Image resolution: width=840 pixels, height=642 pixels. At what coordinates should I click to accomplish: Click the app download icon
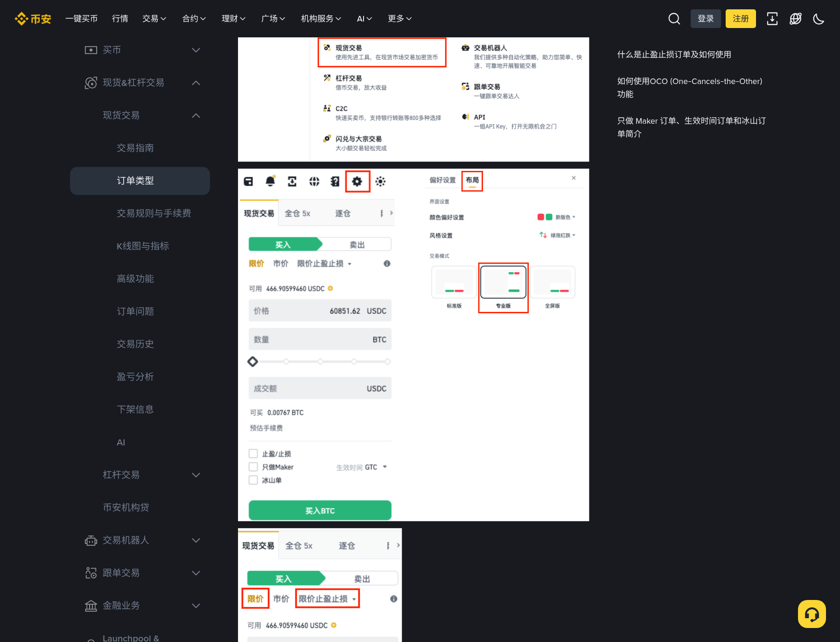pos(772,19)
